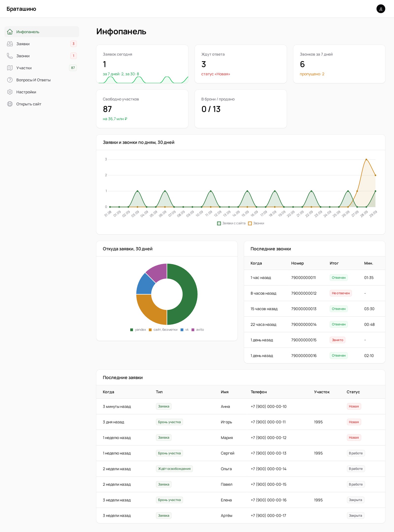This screenshot has width=394, height=532.
Task: Click the question mark icon for Вопросы И Ответы
Action: click(x=10, y=80)
